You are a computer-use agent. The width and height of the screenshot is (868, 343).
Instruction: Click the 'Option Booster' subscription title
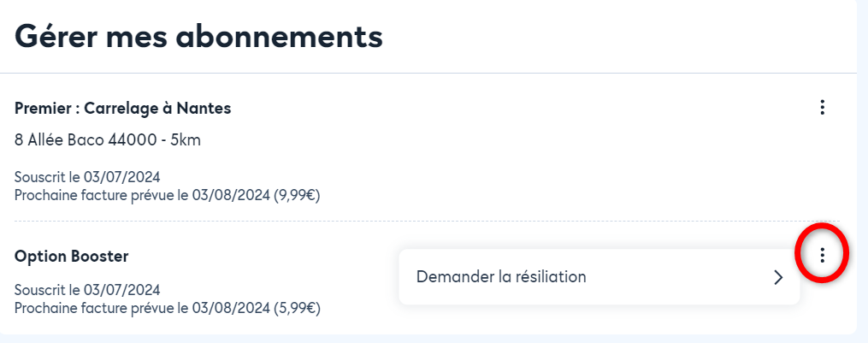click(72, 256)
